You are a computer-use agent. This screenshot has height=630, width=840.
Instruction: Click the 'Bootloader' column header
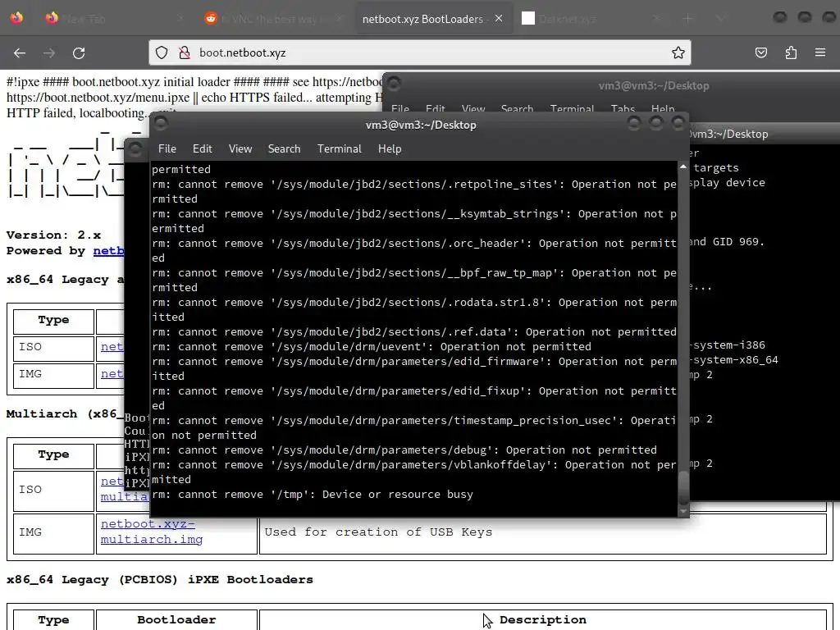click(x=176, y=620)
